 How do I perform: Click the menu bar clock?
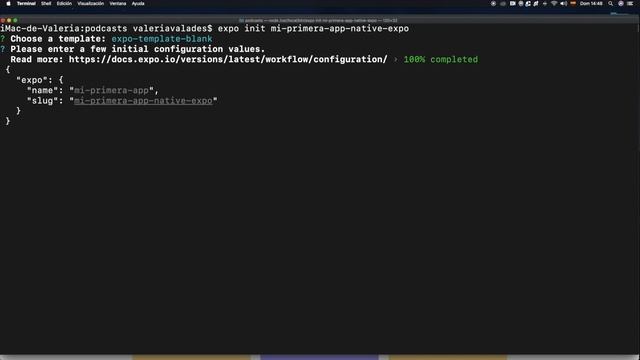point(591,4)
